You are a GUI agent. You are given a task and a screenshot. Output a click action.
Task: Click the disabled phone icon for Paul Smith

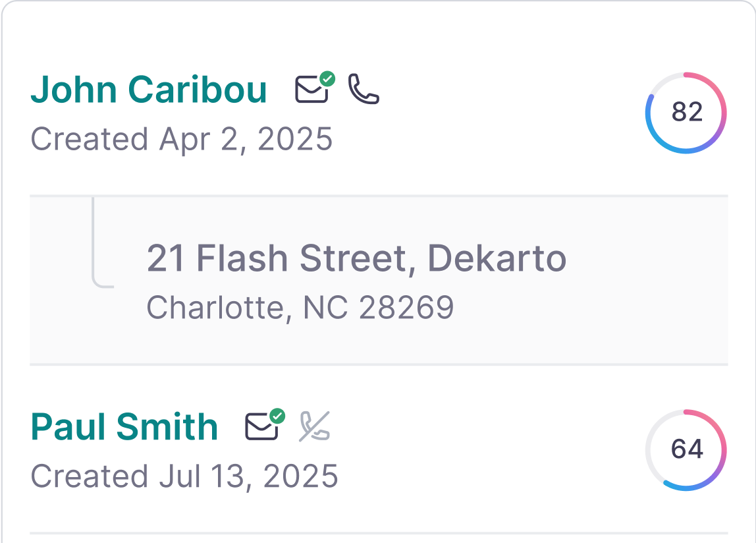311,428
